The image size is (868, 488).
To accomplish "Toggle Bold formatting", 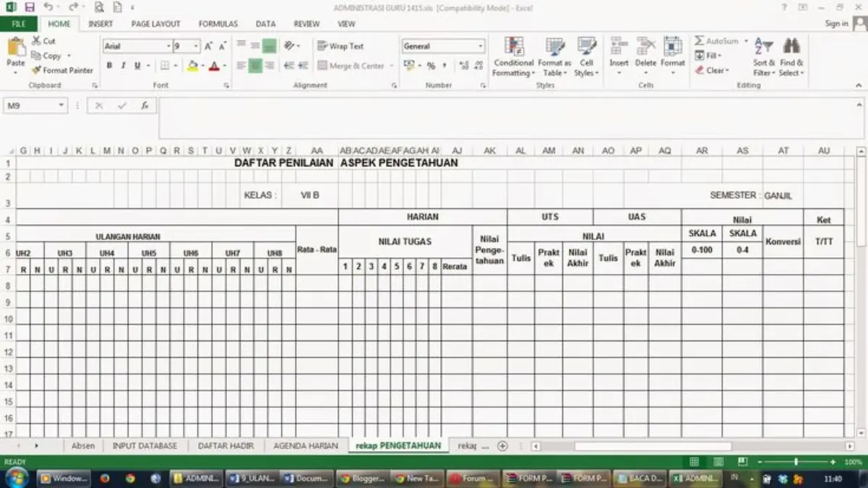I will [x=109, y=66].
